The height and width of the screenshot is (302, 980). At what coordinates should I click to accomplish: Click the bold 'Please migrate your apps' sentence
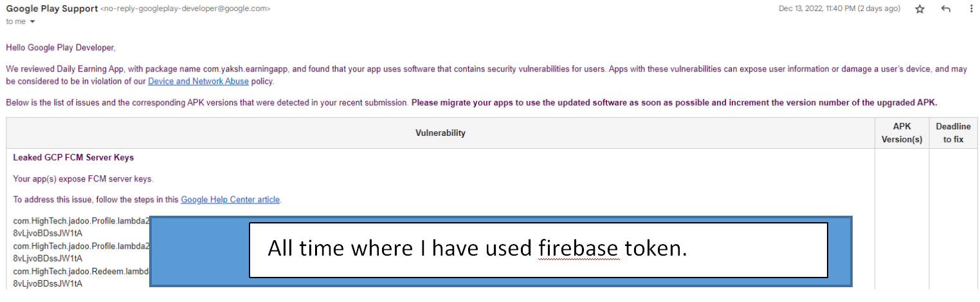pos(674,102)
